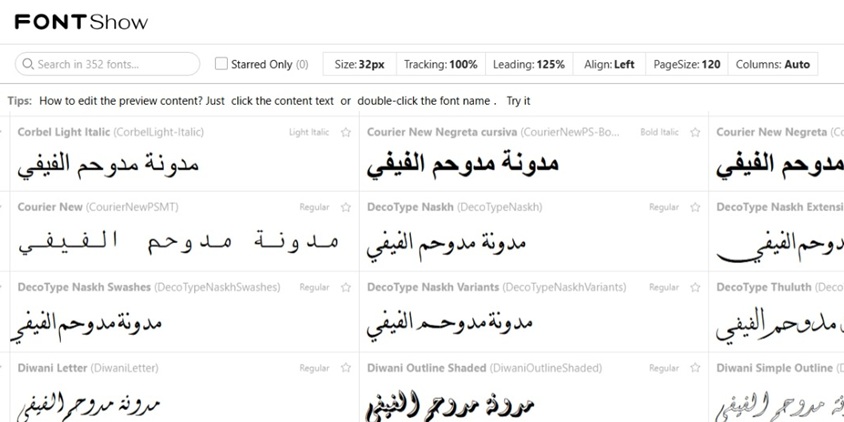Open the Leading 125% setting
Viewport: 844px width, 422px height.
[x=528, y=64]
